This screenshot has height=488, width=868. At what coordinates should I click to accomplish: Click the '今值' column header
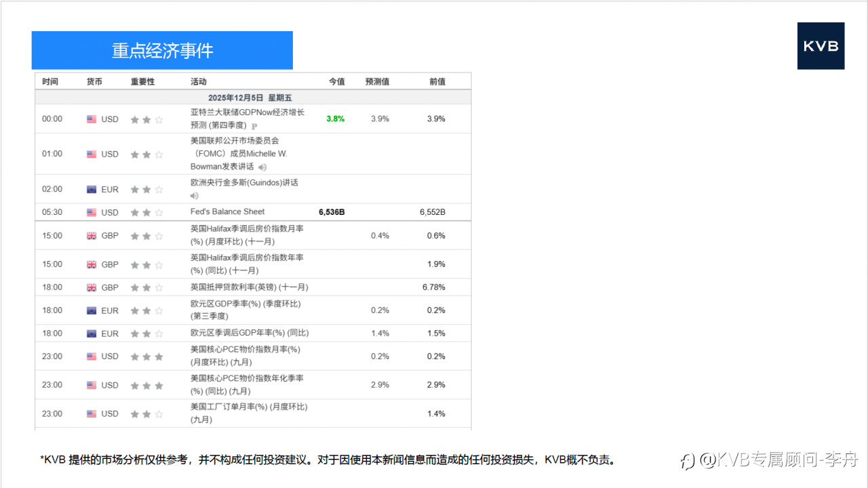point(336,81)
